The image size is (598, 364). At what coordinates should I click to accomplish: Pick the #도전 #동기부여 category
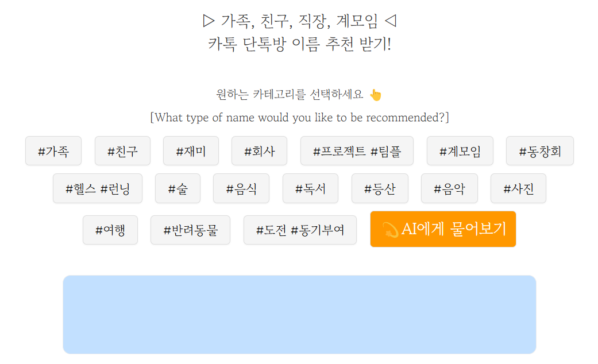pos(300,230)
